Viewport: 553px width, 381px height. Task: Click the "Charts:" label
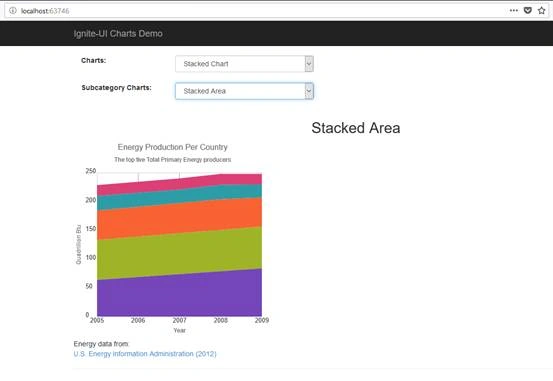click(93, 61)
